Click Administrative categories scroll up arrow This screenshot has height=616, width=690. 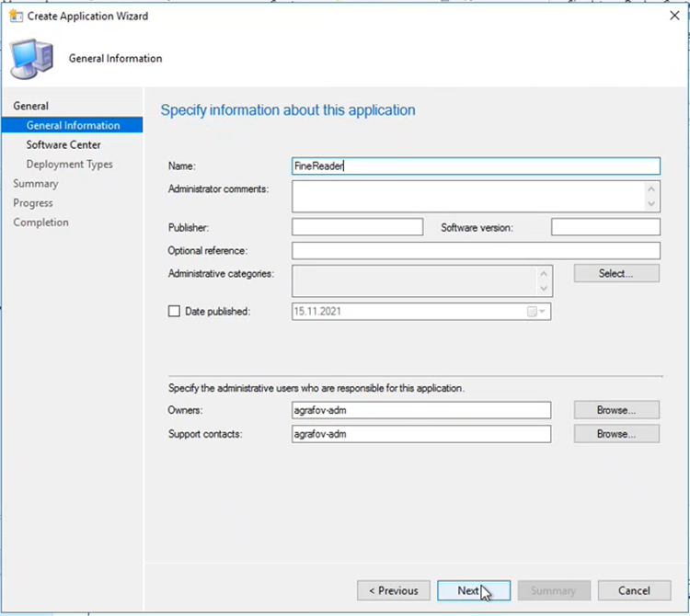544,274
